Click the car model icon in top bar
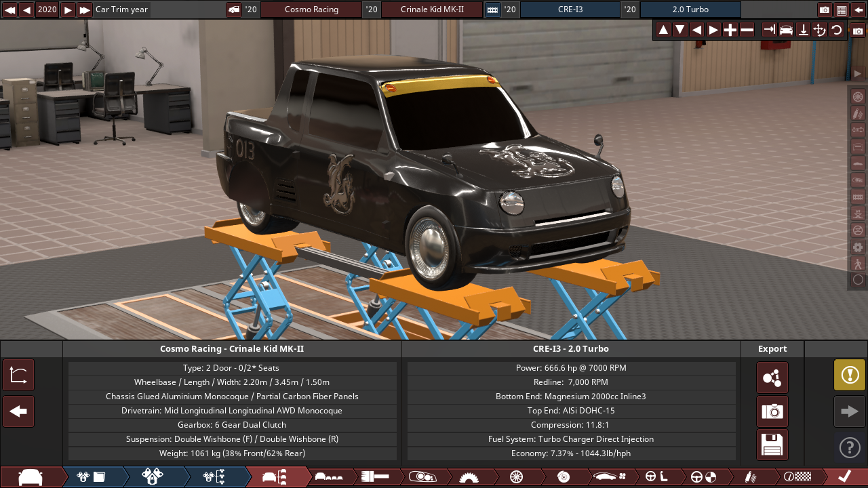Image resolution: width=868 pixels, height=488 pixels. pyautogui.click(x=234, y=9)
